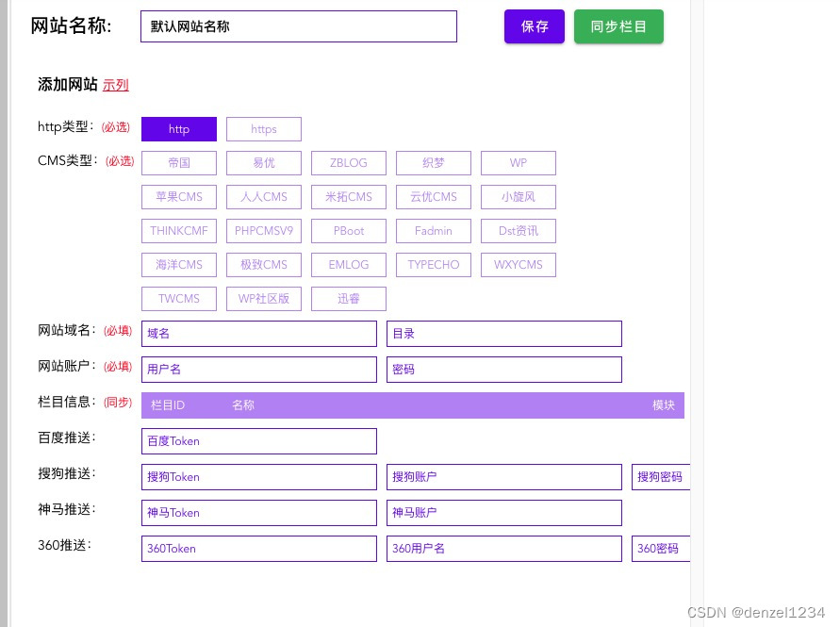Choose 织梦 as CMS type
This screenshot has height=627, width=840.
[434, 163]
